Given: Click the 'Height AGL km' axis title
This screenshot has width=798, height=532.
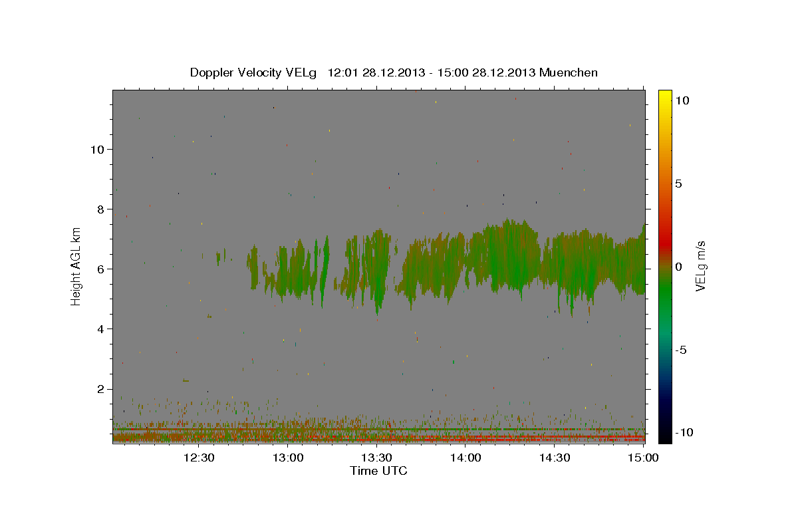Looking at the screenshot, I should (76, 267).
